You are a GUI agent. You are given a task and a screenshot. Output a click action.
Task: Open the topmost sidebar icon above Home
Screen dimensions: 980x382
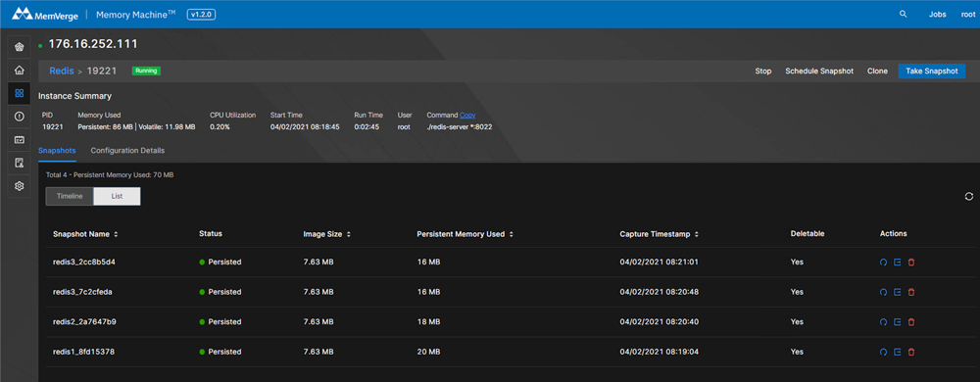[20, 47]
